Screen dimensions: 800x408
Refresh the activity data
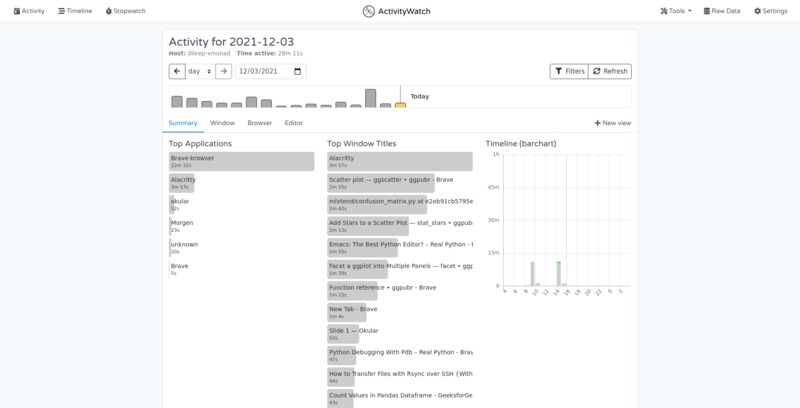[610, 71]
